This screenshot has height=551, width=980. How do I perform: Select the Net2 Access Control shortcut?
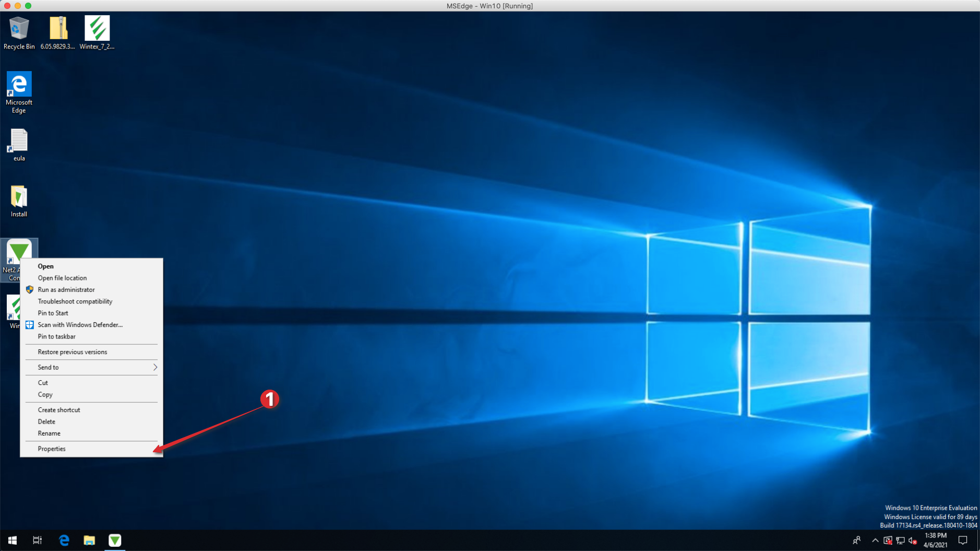click(x=20, y=251)
